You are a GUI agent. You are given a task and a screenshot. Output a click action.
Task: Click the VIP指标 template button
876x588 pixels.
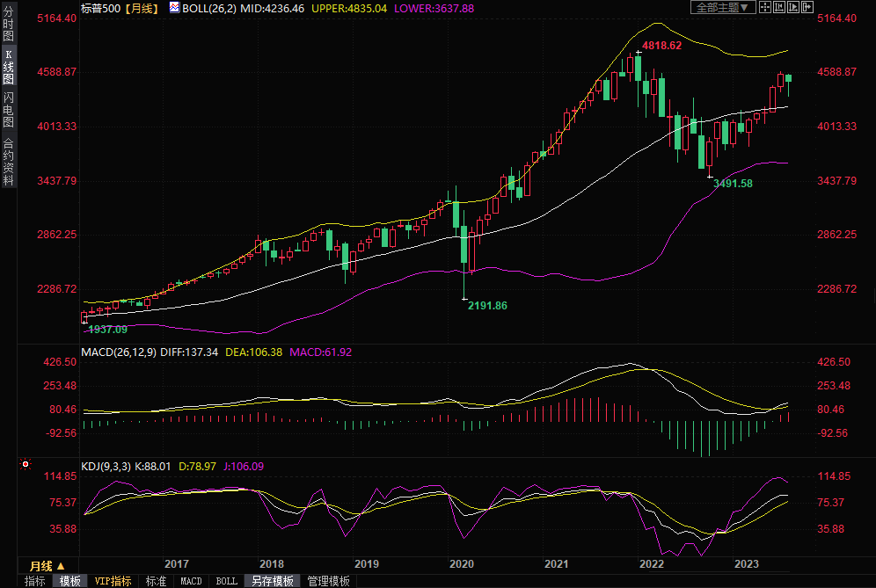click(x=113, y=581)
